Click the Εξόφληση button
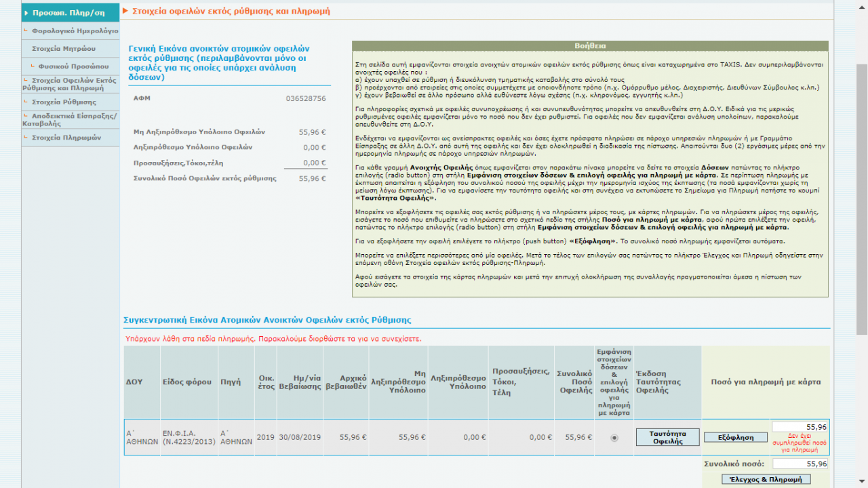This screenshot has height=488, width=868. pyautogui.click(x=735, y=438)
